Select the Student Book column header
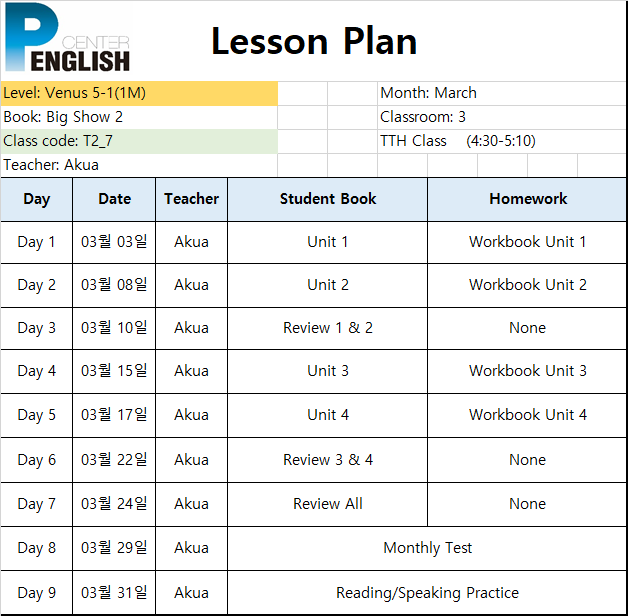Image resolution: width=629 pixels, height=616 pixels. pos(328,199)
